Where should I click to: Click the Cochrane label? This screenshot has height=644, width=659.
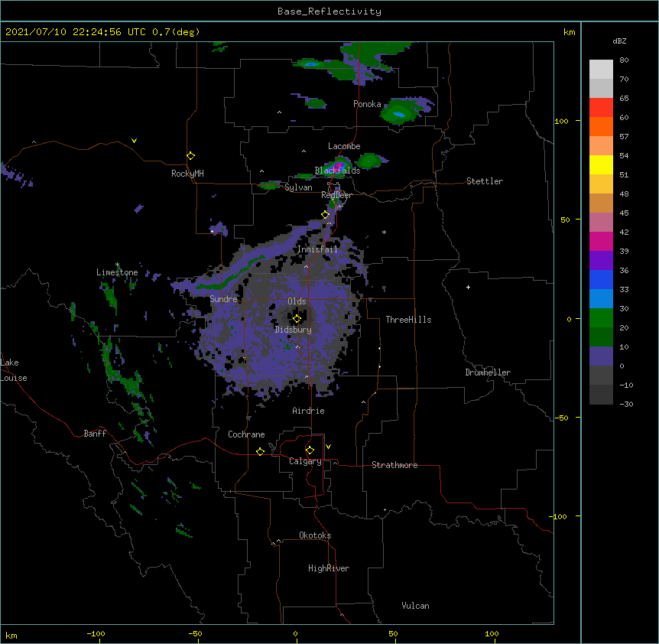(246, 434)
